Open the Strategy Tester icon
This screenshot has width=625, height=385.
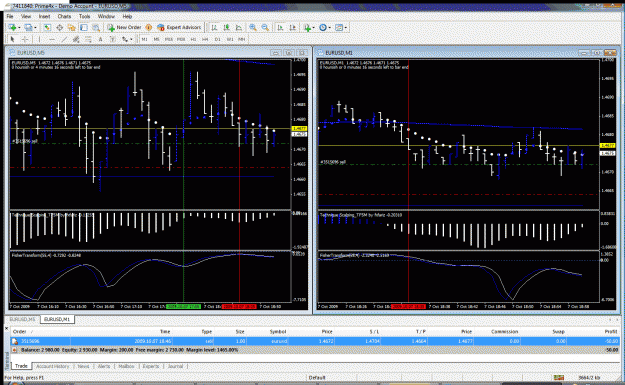pos(96,28)
